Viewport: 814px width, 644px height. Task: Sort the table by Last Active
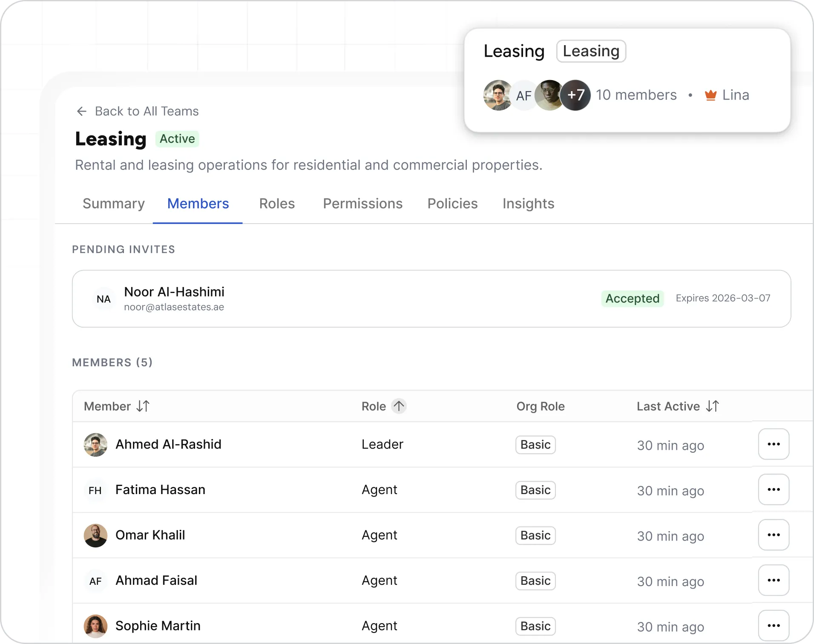point(712,406)
